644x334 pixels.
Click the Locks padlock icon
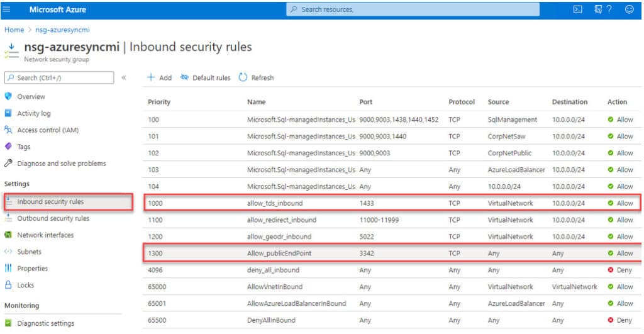(x=8, y=285)
